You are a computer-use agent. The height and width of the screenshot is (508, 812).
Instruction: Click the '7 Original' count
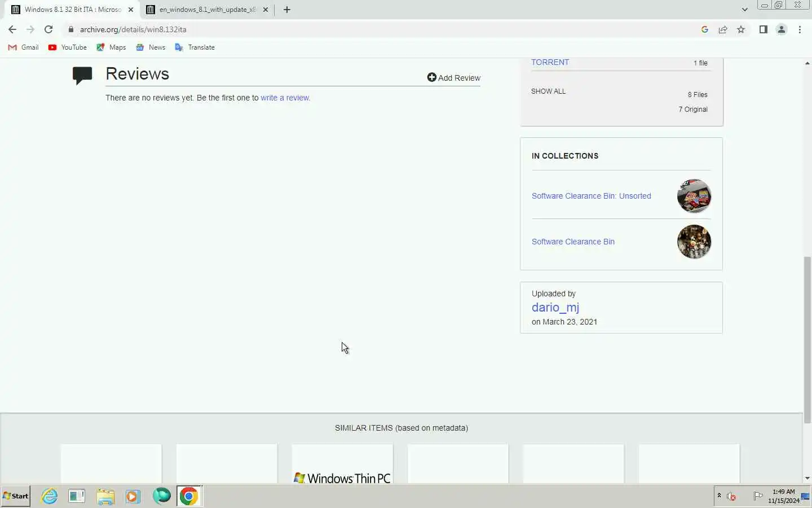[693, 110]
